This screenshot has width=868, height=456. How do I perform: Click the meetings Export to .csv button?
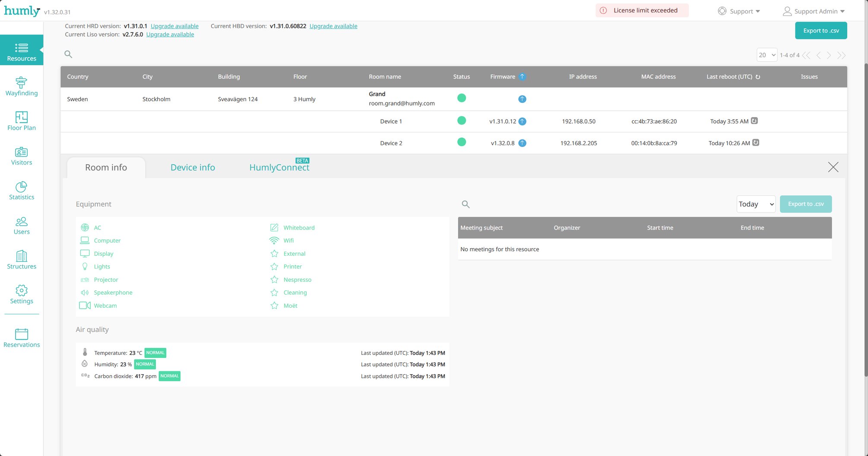pyautogui.click(x=806, y=204)
